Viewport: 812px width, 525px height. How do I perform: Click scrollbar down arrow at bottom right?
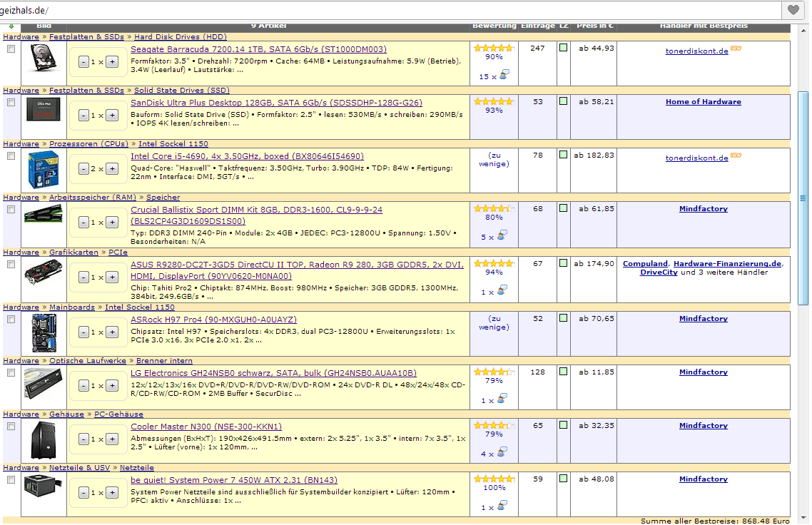(x=803, y=519)
